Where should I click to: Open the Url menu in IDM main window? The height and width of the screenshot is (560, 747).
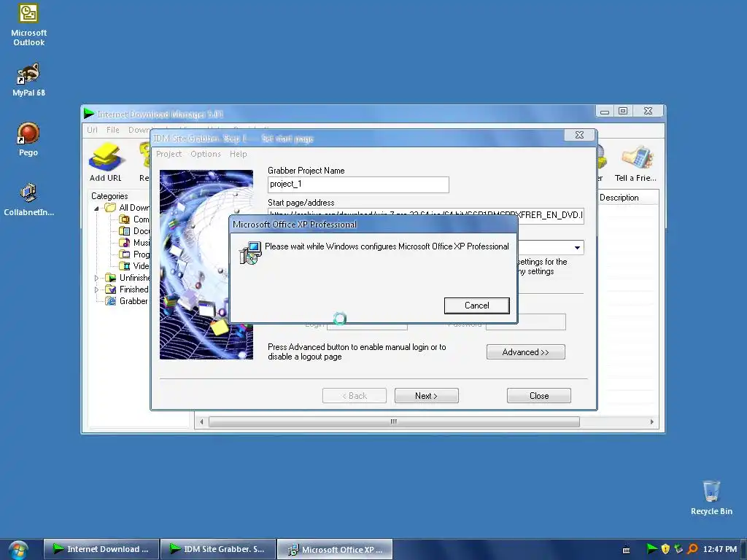[x=93, y=130]
